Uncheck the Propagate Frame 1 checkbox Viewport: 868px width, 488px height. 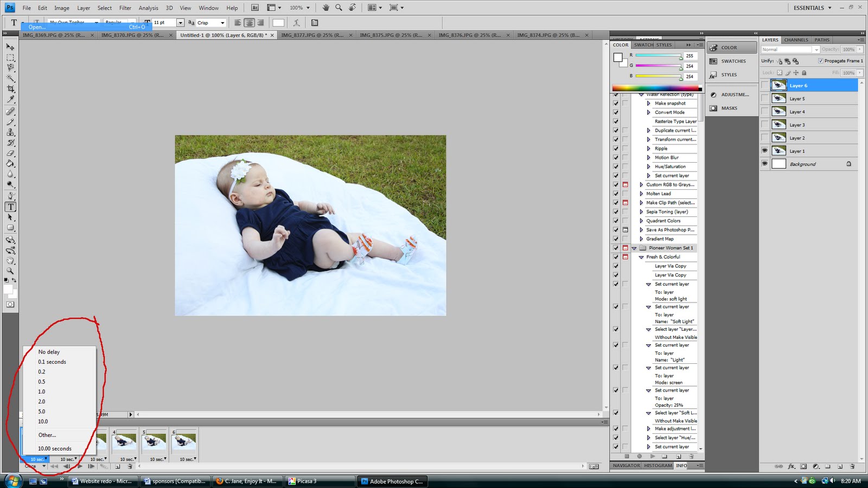pyautogui.click(x=820, y=61)
